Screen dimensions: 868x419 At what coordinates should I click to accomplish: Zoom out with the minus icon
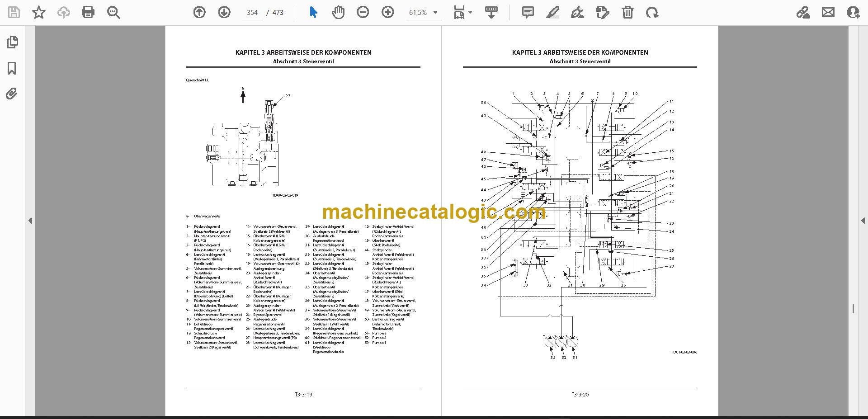point(363,12)
